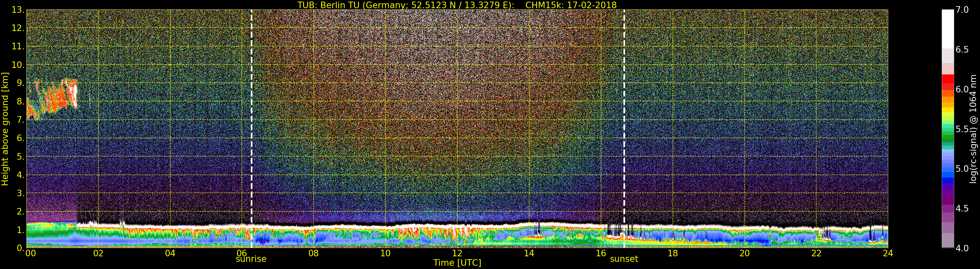Click the "6.0" colorbar tick value

[x=962, y=89]
